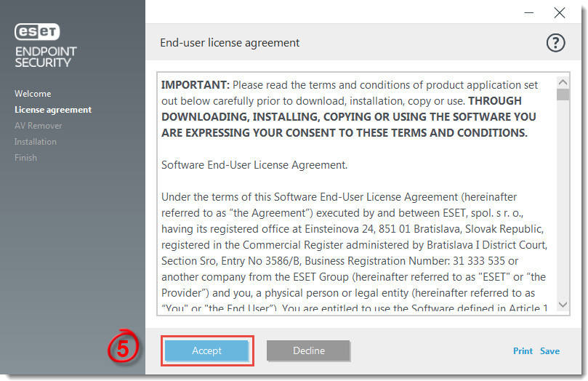The image size is (588, 381).
Task: Close the installer window
Action: [x=560, y=13]
